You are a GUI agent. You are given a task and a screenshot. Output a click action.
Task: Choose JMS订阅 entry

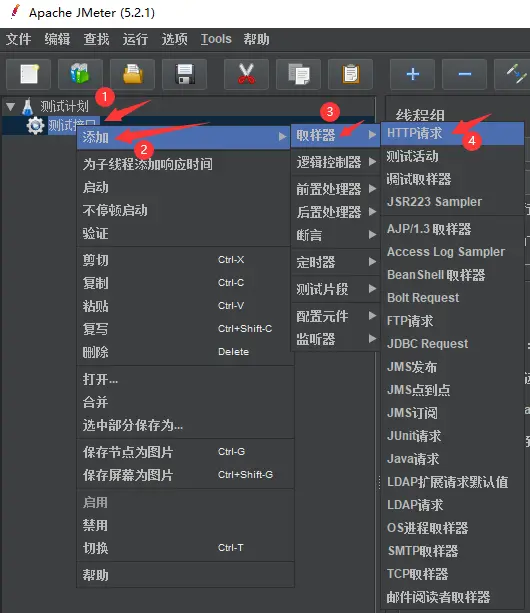point(452,413)
